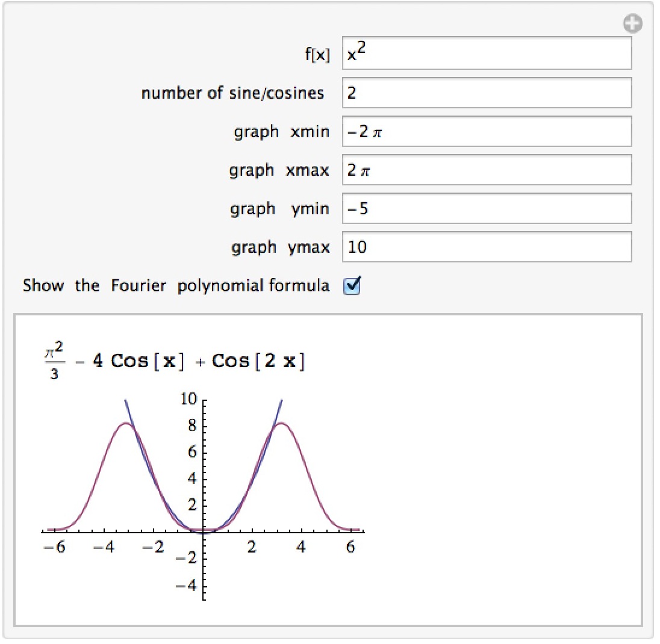660x644 pixels.
Task: Click the "Show the Fourier polynomial formula" label
Action: point(176,286)
